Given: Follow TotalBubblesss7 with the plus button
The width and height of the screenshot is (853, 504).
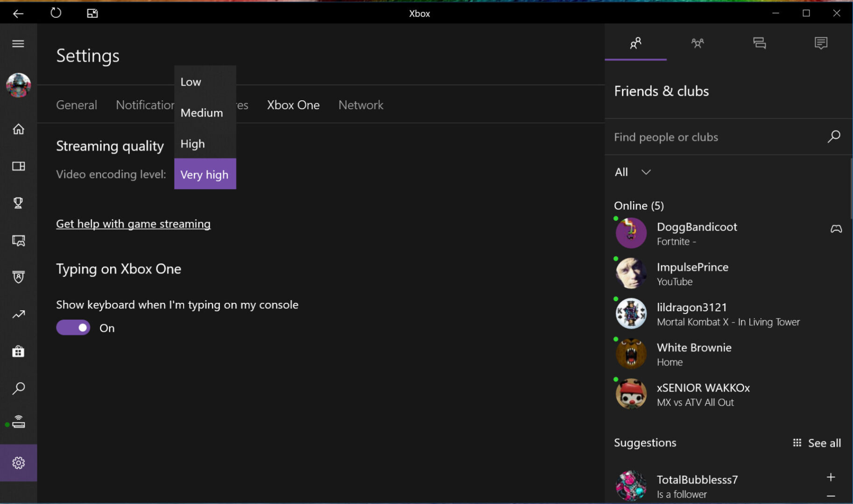Looking at the screenshot, I should pos(831,477).
